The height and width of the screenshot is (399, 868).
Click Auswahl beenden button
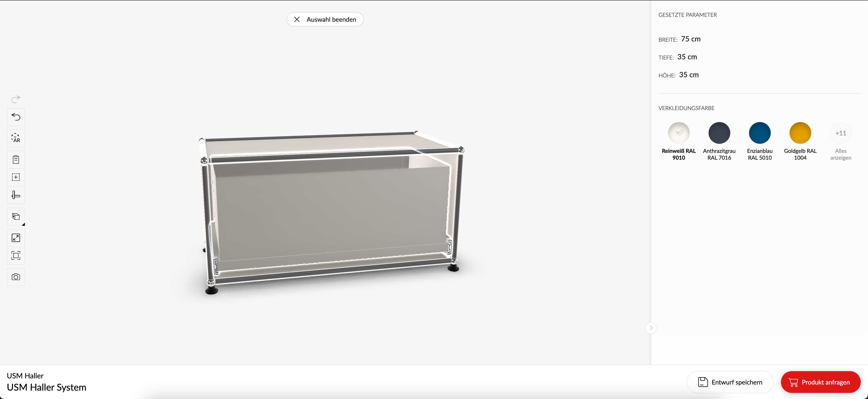[325, 19]
